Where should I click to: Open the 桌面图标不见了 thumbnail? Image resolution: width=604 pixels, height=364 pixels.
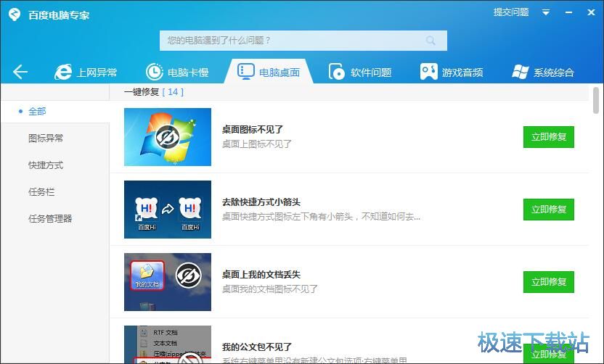pos(168,137)
